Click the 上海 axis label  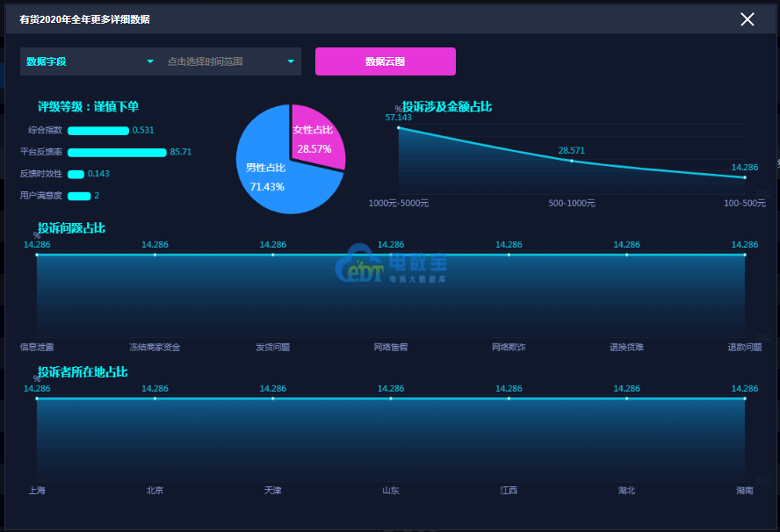point(37,491)
